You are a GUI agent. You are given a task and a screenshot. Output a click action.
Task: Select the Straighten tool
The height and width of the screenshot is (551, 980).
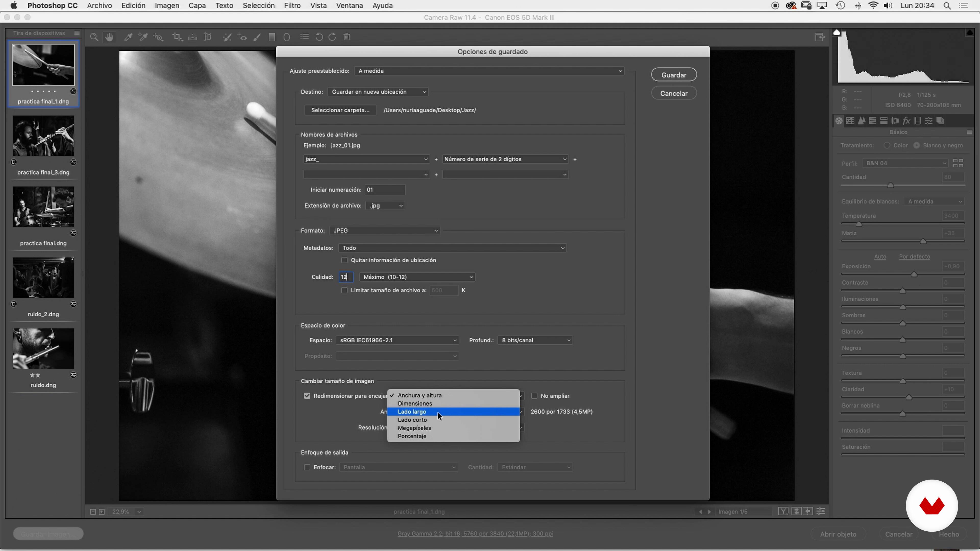point(192,37)
